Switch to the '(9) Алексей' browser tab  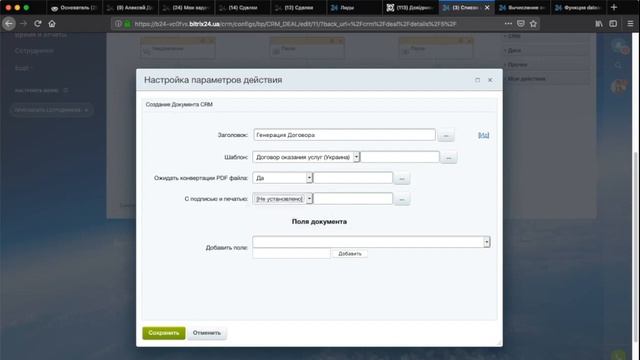click(x=130, y=7)
